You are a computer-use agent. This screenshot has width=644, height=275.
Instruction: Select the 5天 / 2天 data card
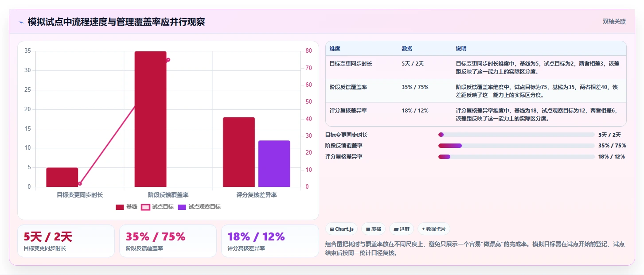(x=66, y=241)
